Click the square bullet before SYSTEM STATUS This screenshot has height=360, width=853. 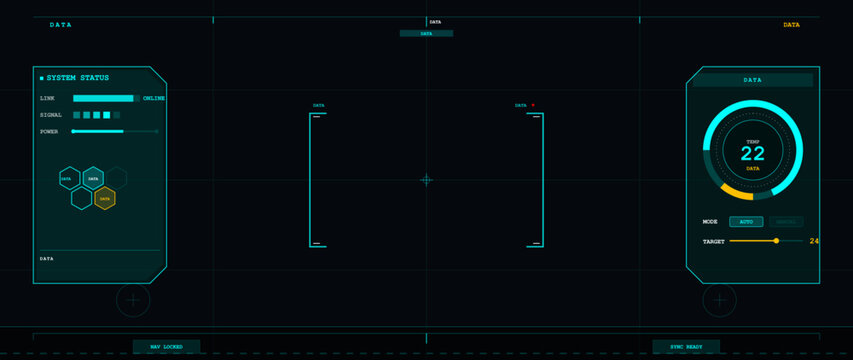[x=42, y=78]
